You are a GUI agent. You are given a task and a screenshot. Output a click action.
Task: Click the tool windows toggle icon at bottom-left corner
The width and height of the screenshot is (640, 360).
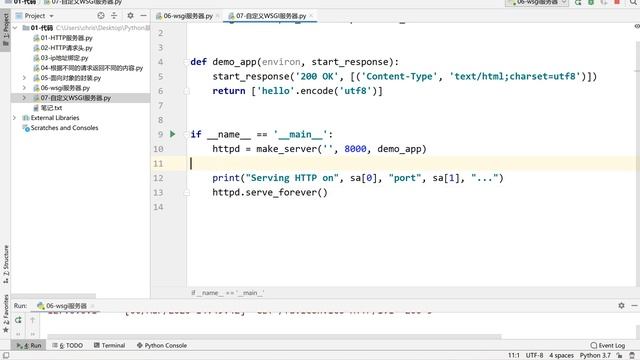pos(6,356)
